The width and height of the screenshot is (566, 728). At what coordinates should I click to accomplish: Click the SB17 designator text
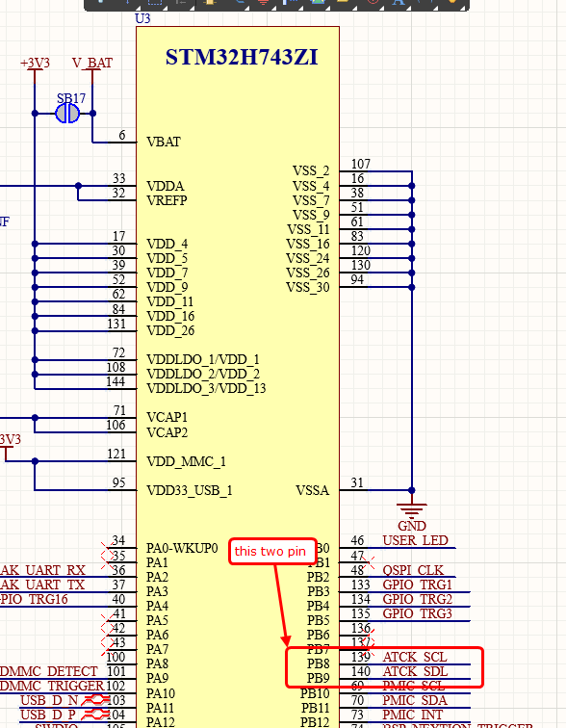tap(71, 98)
